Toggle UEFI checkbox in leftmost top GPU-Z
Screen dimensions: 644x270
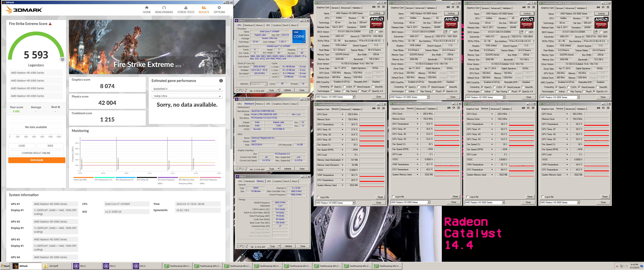point(376,31)
